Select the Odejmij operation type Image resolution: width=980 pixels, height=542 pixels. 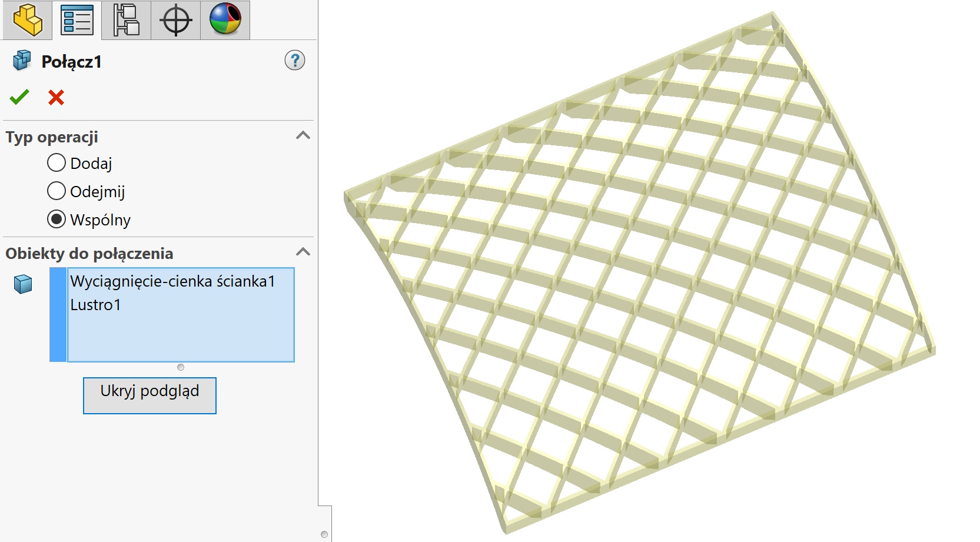(57, 191)
